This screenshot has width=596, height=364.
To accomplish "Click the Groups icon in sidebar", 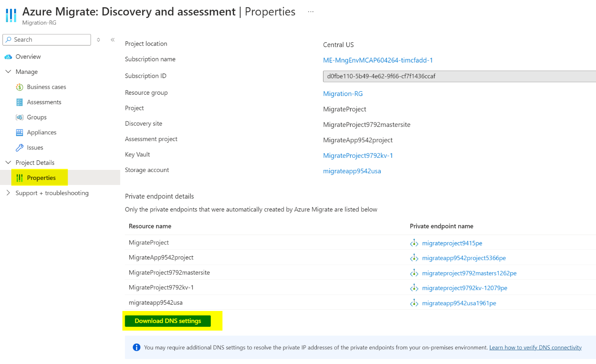I will click(20, 117).
